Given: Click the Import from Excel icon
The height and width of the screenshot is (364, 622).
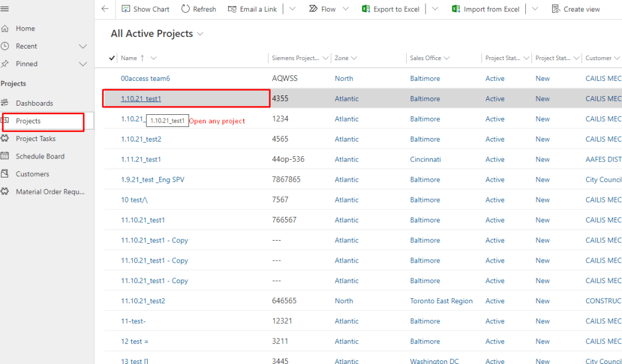Looking at the screenshot, I should pyautogui.click(x=456, y=9).
